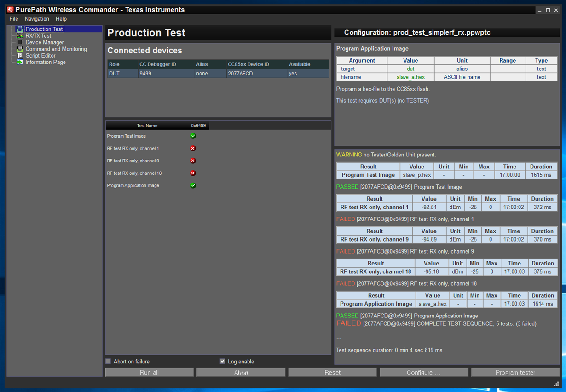Click the CC Debugger ID value 9499
Screen dimensions: 566x392
(x=166, y=74)
